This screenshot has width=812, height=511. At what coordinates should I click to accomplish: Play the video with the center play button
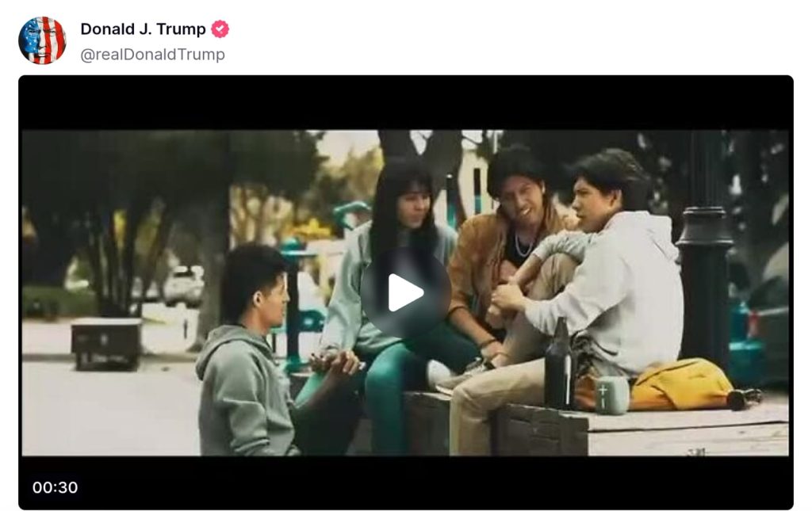405,293
